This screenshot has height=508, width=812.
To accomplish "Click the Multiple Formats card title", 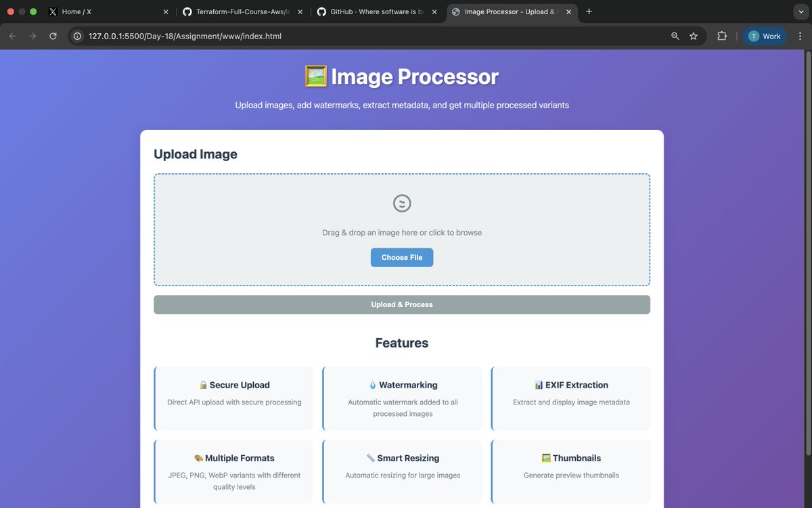I will coord(240,458).
